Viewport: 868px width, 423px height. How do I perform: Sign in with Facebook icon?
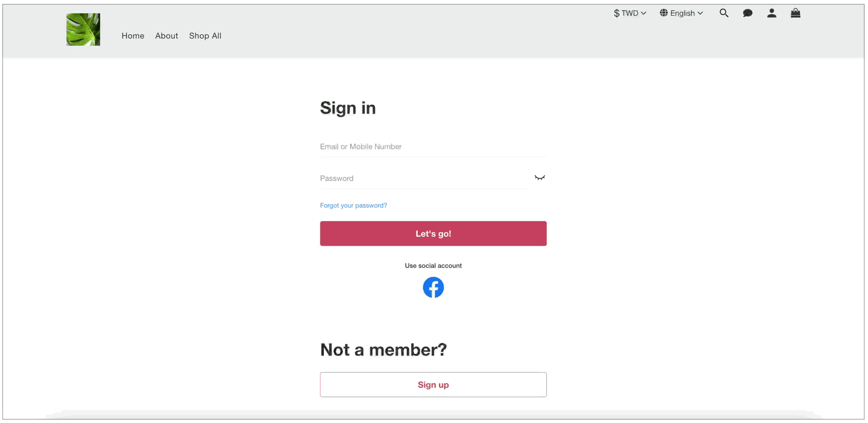[x=433, y=287]
